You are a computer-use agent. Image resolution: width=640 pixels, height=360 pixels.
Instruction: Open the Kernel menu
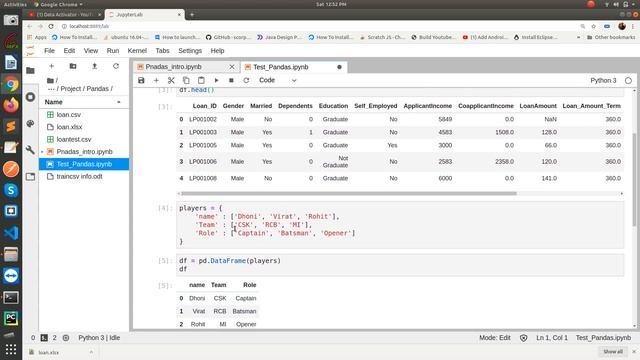(x=137, y=51)
